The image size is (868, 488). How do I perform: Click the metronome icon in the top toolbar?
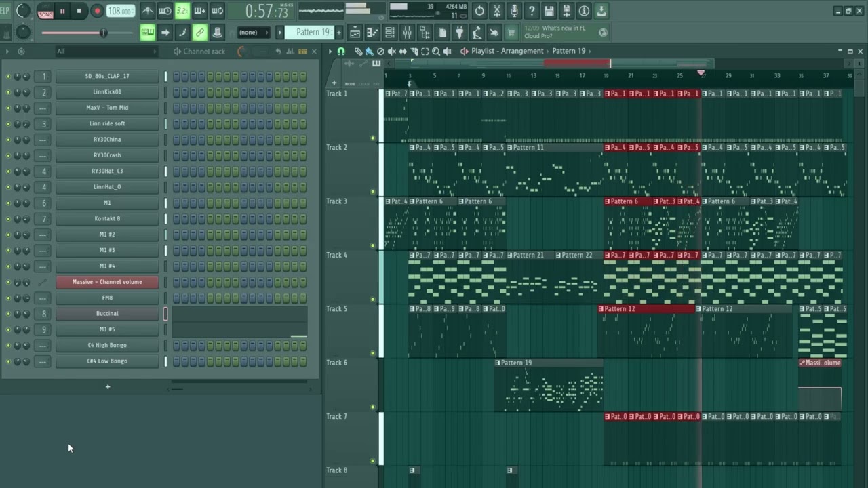pyautogui.click(x=147, y=11)
